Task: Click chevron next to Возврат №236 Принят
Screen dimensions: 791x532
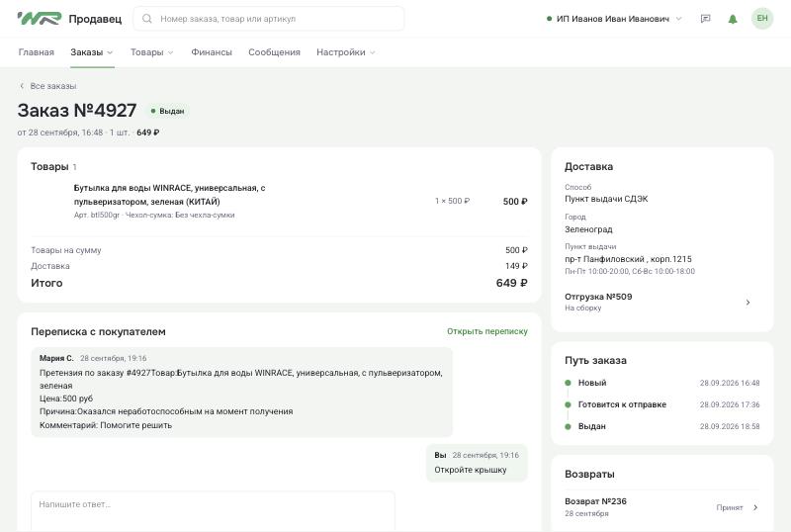Action: pyautogui.click(x=755, y=507)
